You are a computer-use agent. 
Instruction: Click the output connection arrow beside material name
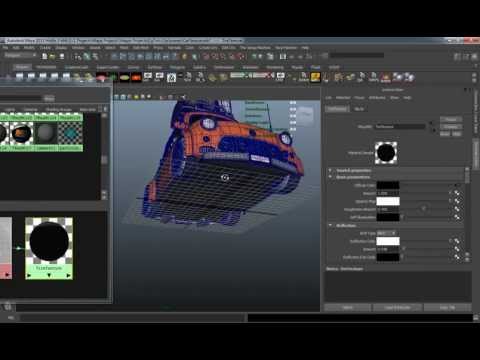[x=433, y=130]
